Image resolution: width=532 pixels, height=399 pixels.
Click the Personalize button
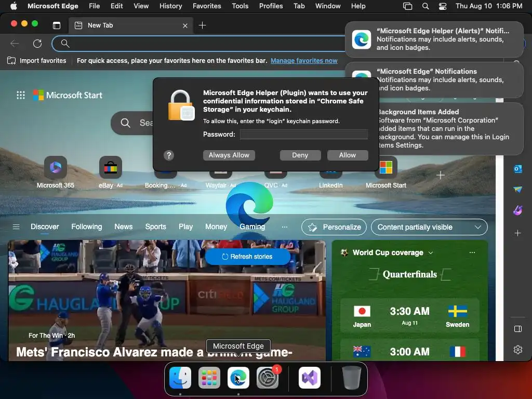coord(334,227)
